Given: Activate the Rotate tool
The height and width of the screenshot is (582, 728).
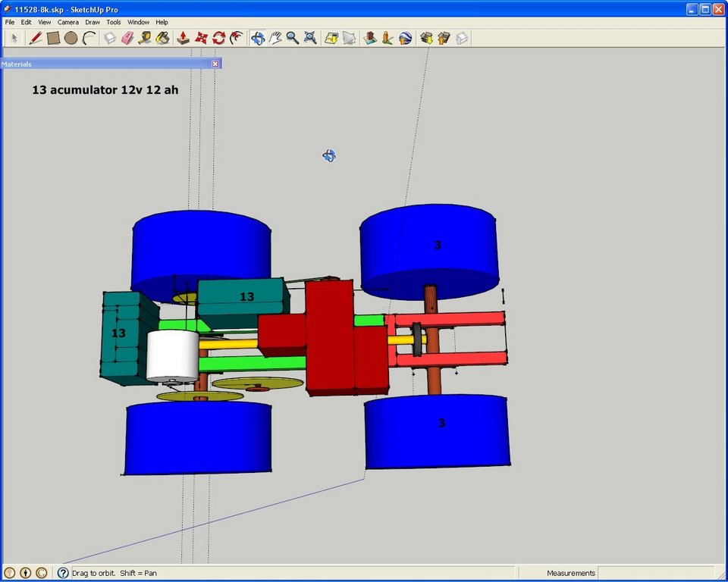Looking at the screenshot, I should [x=218, y=38].
